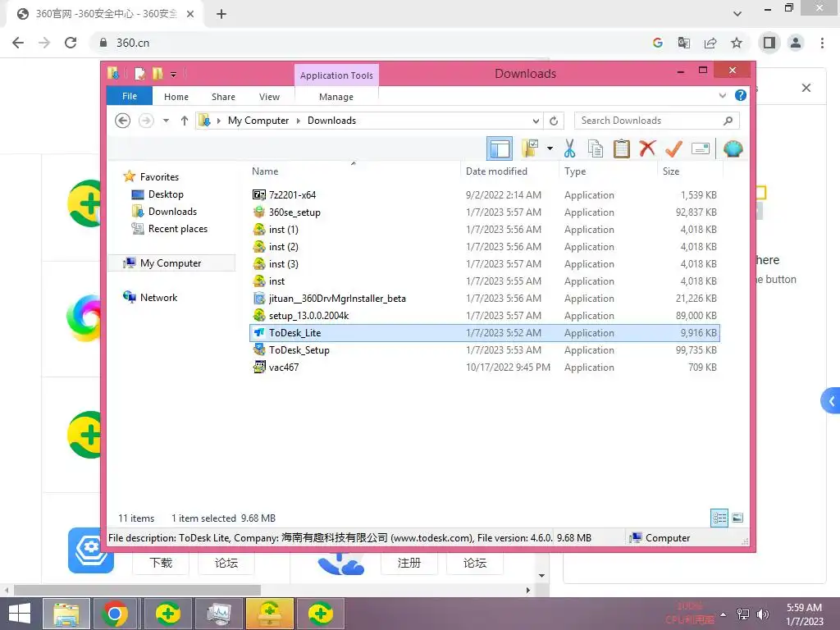Click the Paste clipboard icon
840x630 pixels.
pyautogui.click(x=622, y=148)
